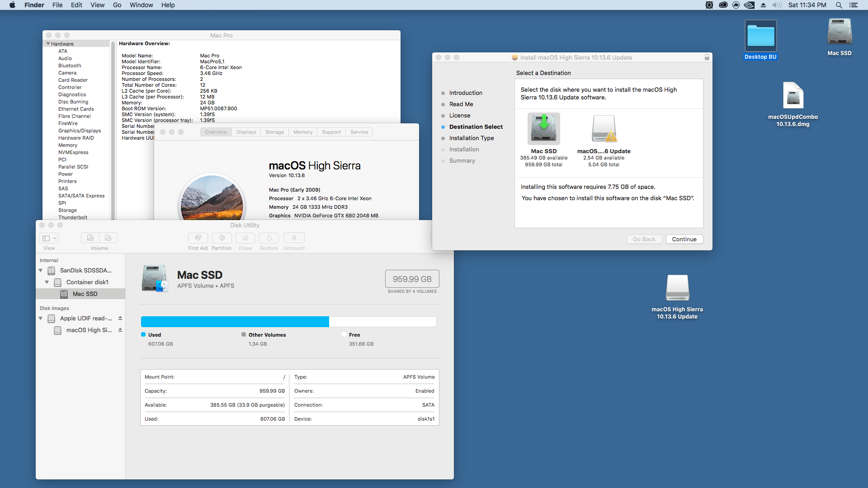Click the First Aid toolbar icon
Image resolution: width=868 pixels, height=488 pixels.
(x=198, y=238)
